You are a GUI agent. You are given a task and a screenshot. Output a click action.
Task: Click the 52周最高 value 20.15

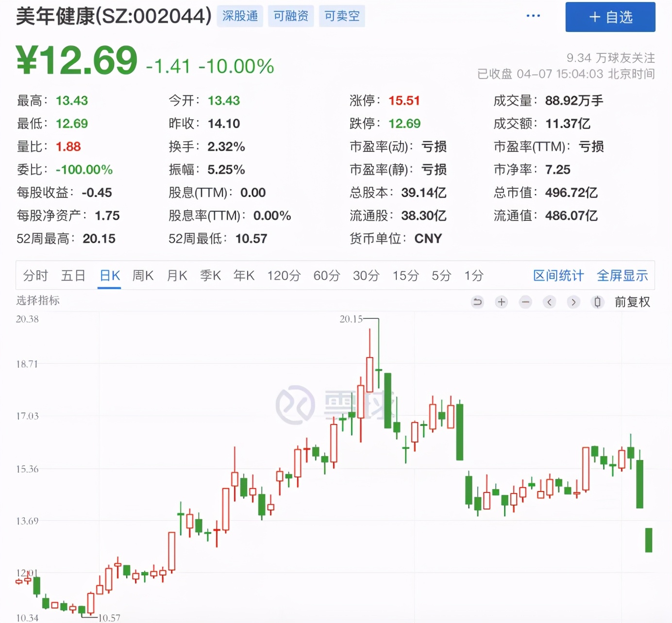[99, 239]
